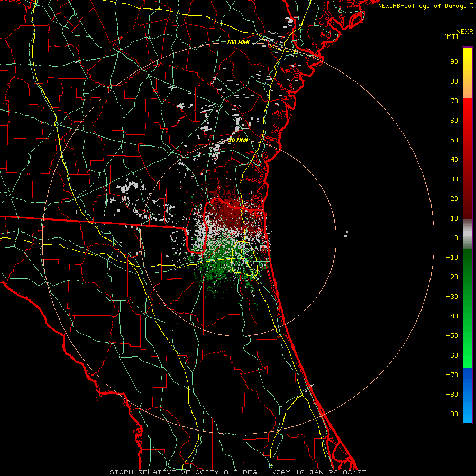
Task: Click the KT units label above scale
Action: coord(451,36)
